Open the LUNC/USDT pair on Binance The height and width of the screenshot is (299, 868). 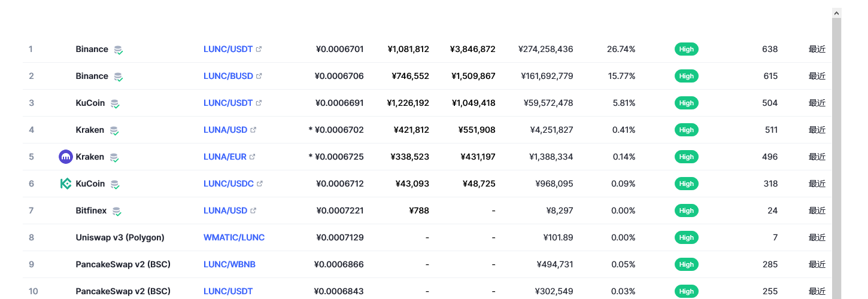tap(228, 49)
